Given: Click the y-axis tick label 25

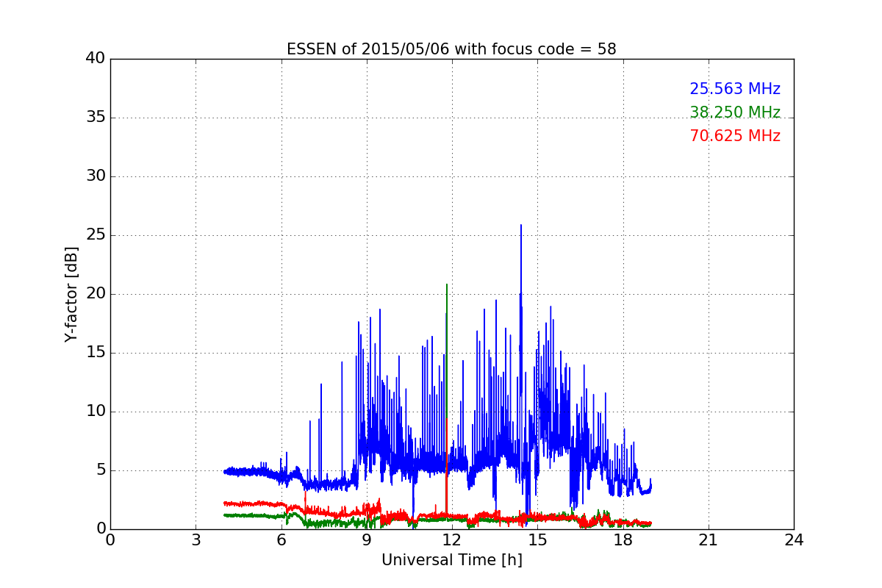Looking at the screenshot, I should tap(95, 235).
